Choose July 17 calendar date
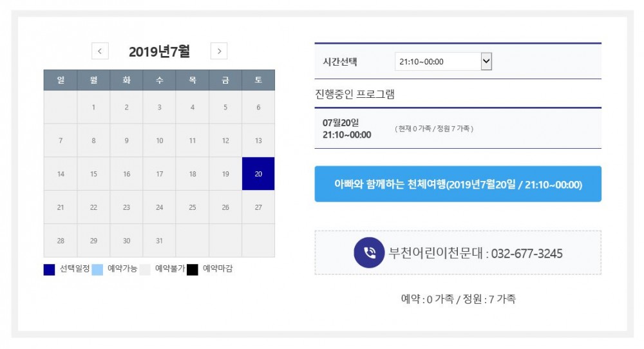The image size is (644, 349). coord(160,174)
